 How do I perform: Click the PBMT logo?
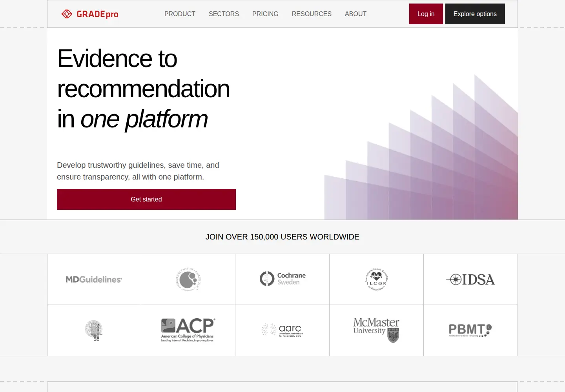(470, 330)
